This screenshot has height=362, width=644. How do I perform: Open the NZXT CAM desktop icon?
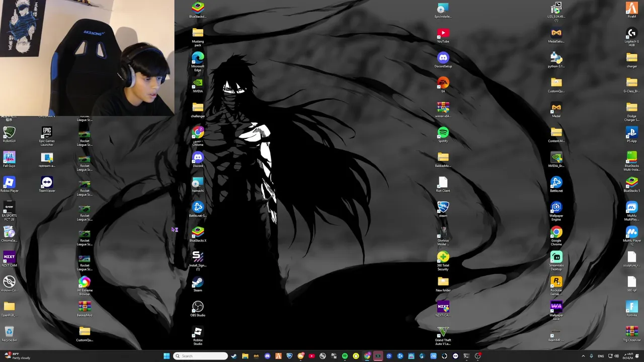pos(9,259)
